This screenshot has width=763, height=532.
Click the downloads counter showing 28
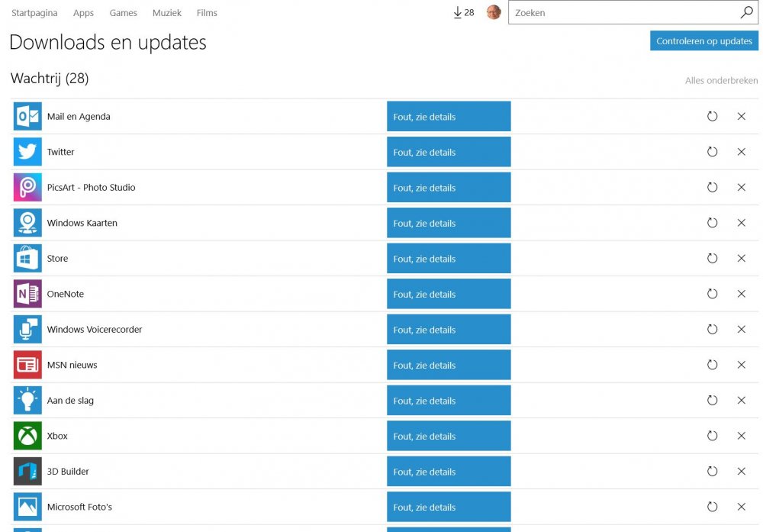463,13
